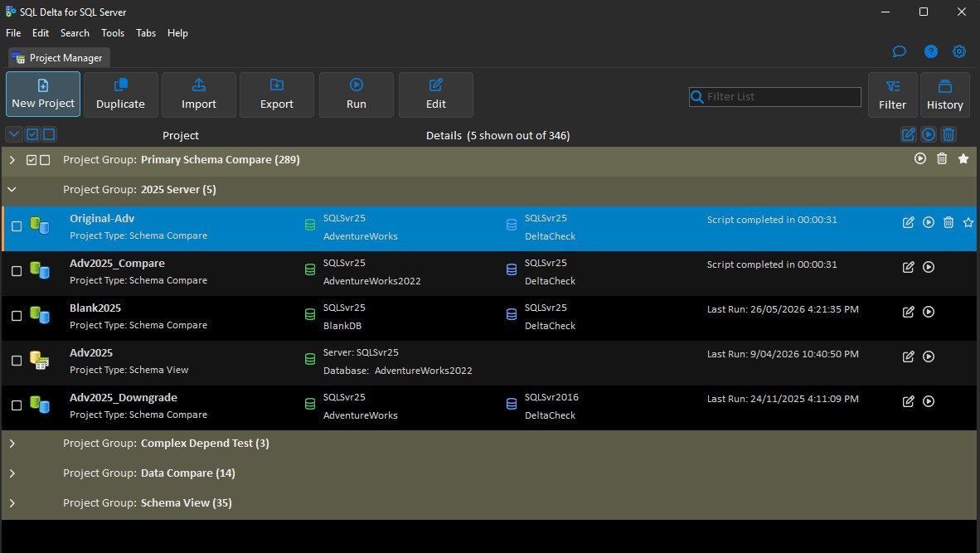Image resolution: width=980 pixels, height=553 pixels.
Task: Click the Original-Adv schema compare icon
Action: coord(39,226)
